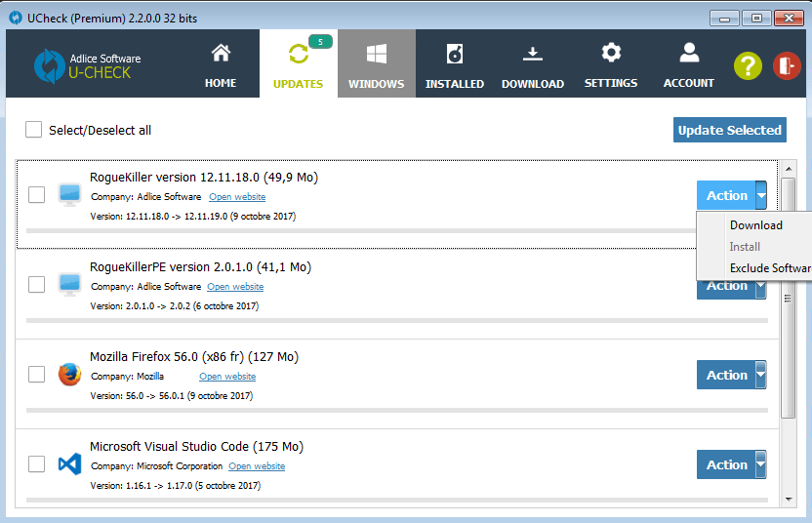
Task: Select the Microsoft Visual Studio Code checkbox
Action: point(36,464)
